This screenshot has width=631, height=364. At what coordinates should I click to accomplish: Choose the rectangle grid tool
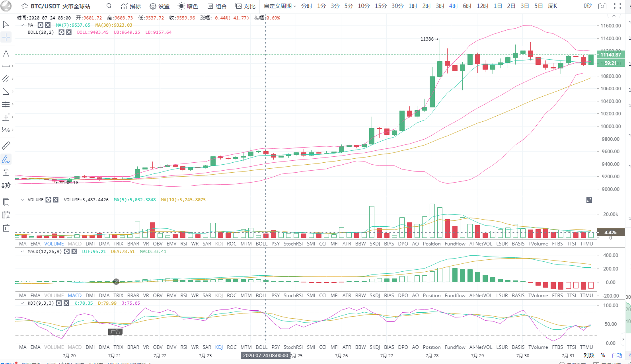[6, 117]
